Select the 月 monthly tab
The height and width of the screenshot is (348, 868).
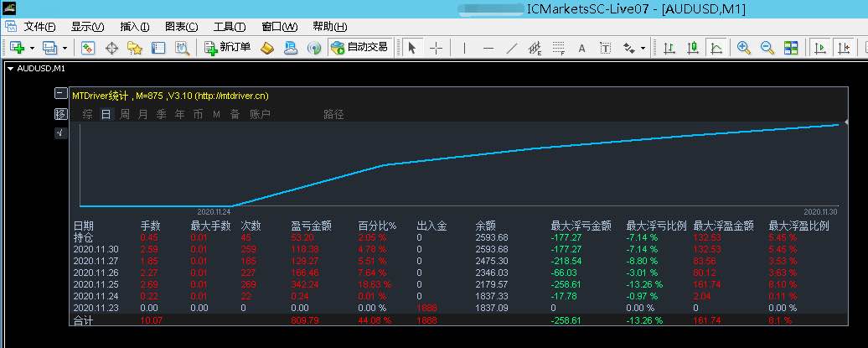[x=142, y=115]
